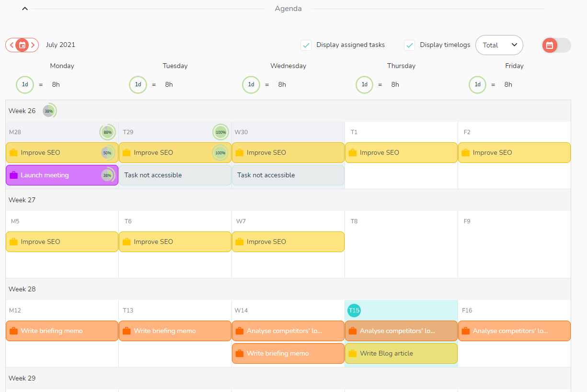Image resolution: width=587 pixels, height=392 pixels.
Task: Click Monday 1d workload circle
Action: tap(25, 84)
